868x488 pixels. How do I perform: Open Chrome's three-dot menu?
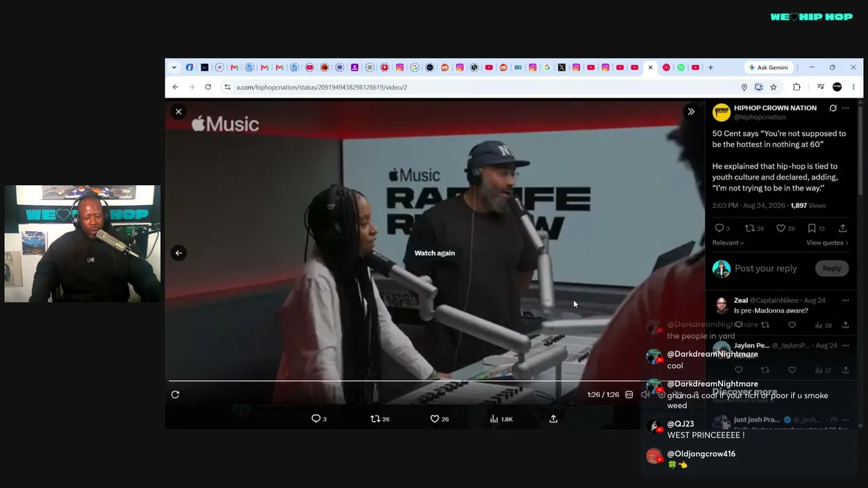[853, 87]
